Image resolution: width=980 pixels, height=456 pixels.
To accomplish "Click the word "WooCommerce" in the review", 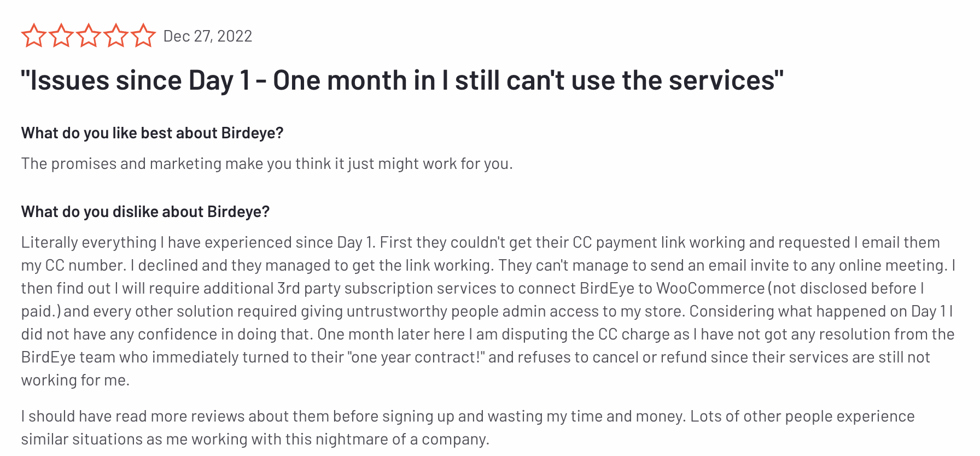I will [x=710, y=288].
